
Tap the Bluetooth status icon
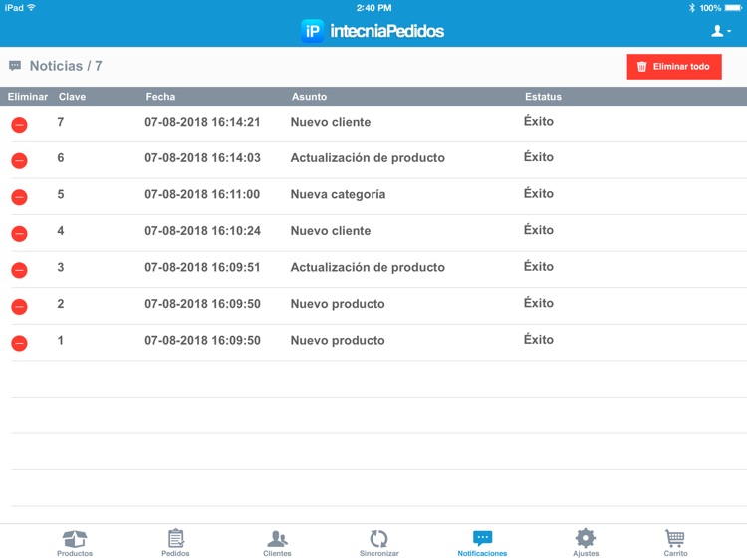[692, 8]
